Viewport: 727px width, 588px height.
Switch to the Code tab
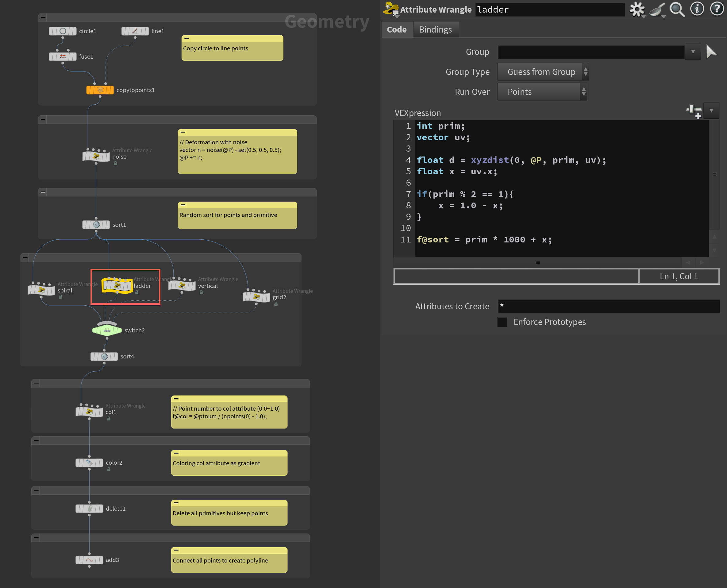[x=397, y=29]
